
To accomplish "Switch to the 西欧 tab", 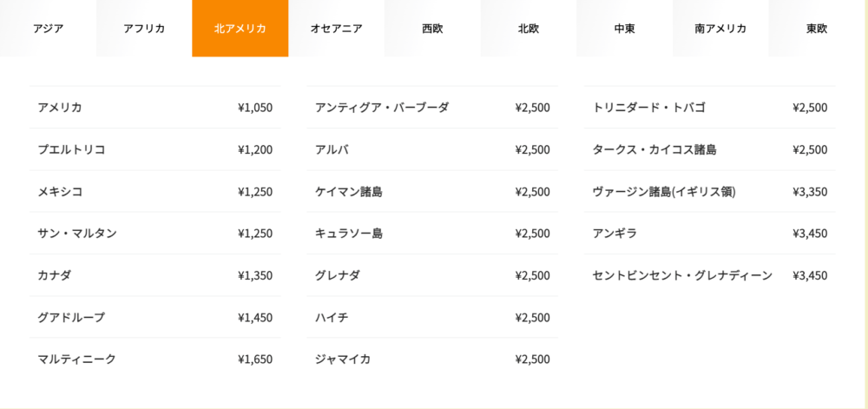I will point(432,29).
